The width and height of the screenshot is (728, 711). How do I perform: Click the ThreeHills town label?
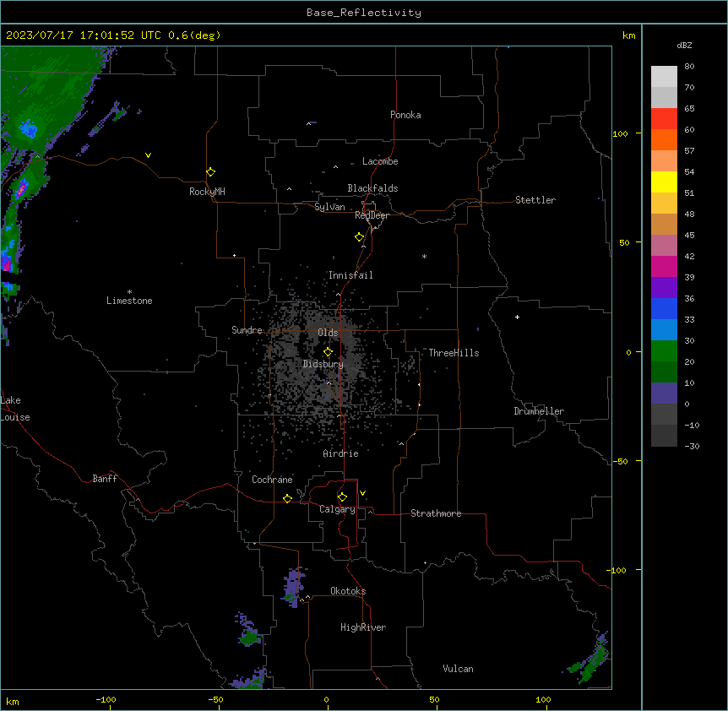pos(454,353)
